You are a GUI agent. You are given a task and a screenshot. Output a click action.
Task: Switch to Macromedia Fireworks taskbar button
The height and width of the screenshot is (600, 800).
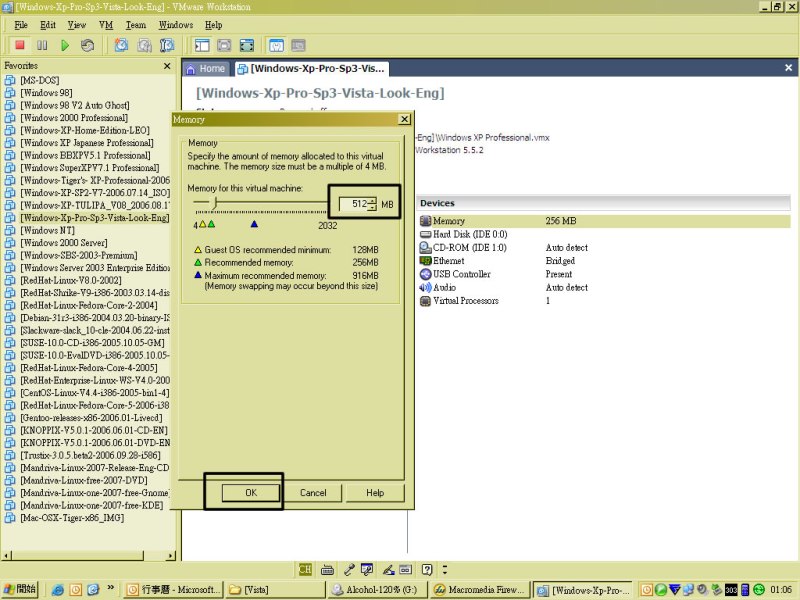click(481, 590)
